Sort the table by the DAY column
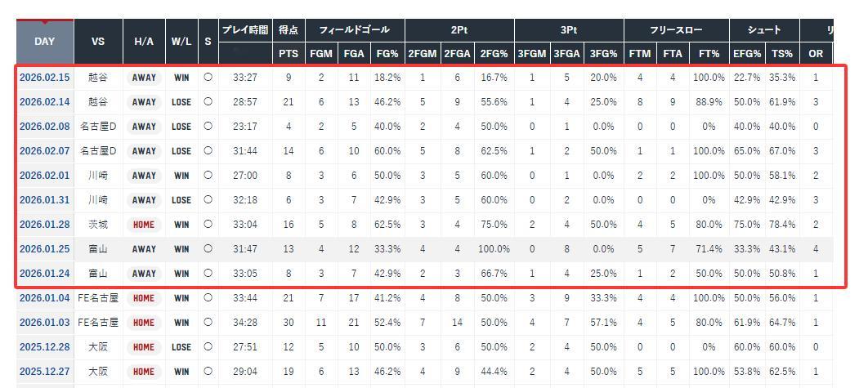The width and height of the screenshot is (868, 388). click(44, 41)
